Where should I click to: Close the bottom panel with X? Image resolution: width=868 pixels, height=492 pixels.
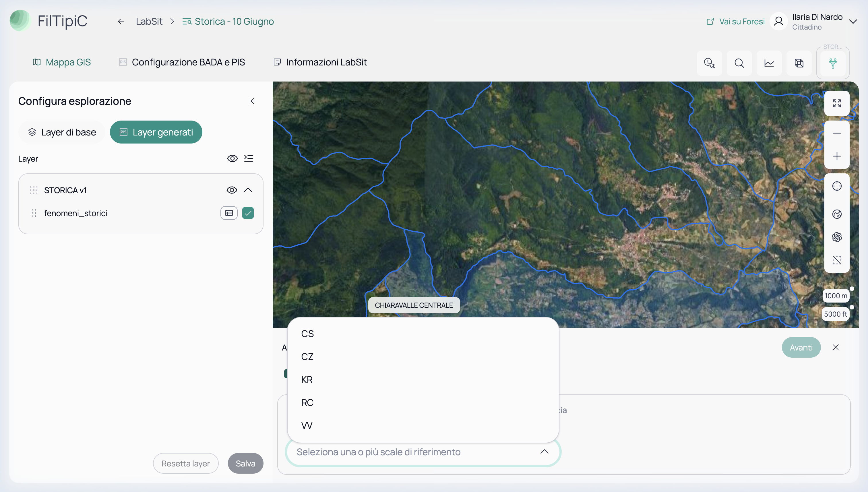pos(836,347)
